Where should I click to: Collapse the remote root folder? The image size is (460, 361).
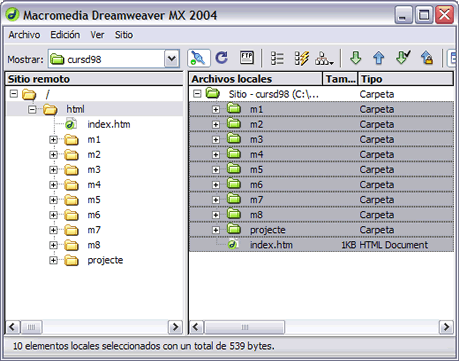coord(14,94)
